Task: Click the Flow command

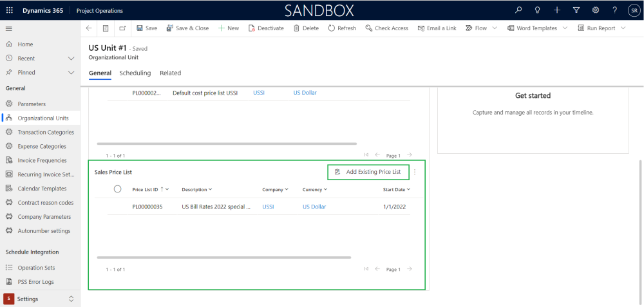Action: tap(477, 28)
